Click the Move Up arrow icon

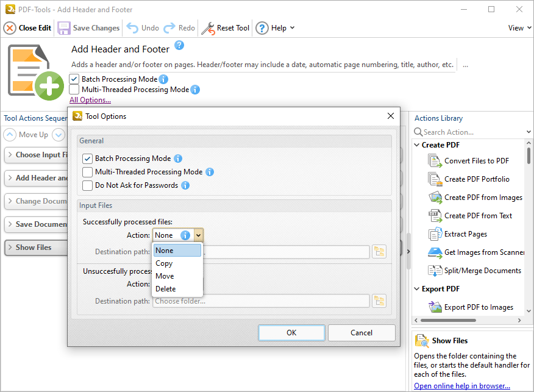[10, 135]
